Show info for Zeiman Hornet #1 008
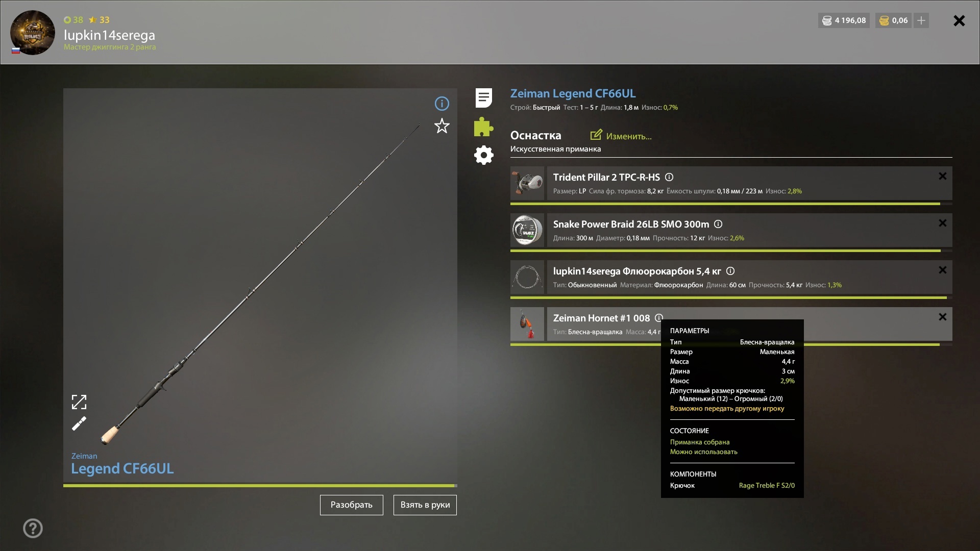The height and width of the screenshot is (551, 980). coord(659,318)
